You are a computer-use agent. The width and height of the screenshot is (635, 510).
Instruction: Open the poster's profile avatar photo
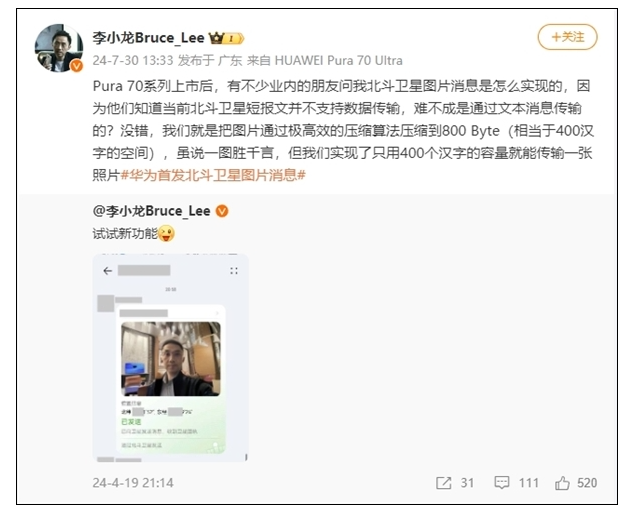tap(59, 48)
